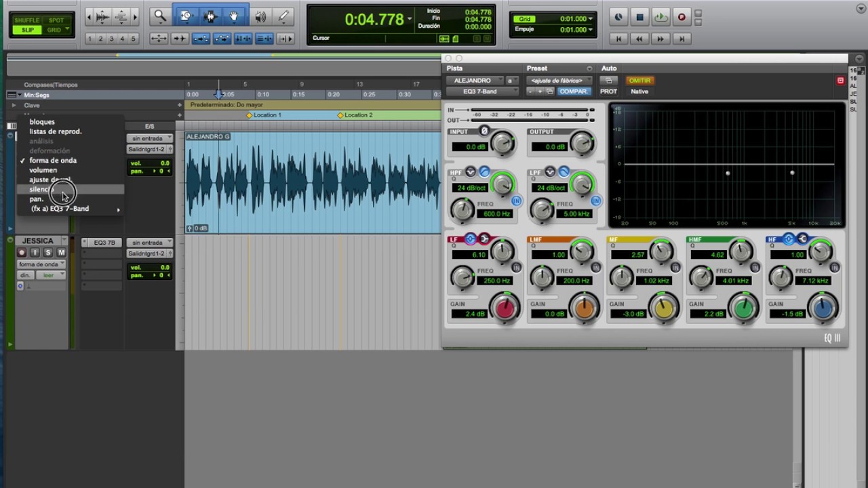Click the Online sync button in transport
Screen dimensions: 868x488
point(618,17)
